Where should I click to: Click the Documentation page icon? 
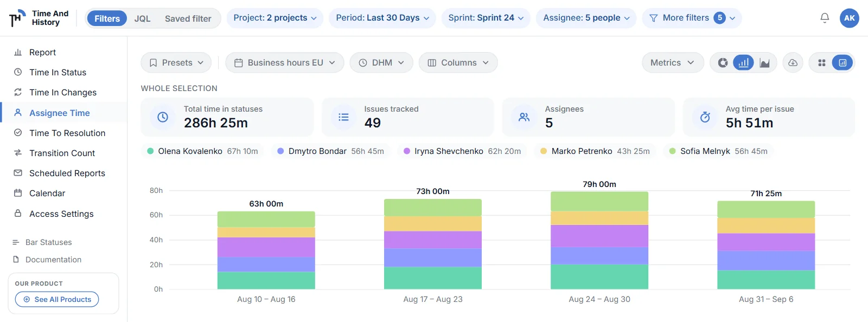[x=16, y=260]
